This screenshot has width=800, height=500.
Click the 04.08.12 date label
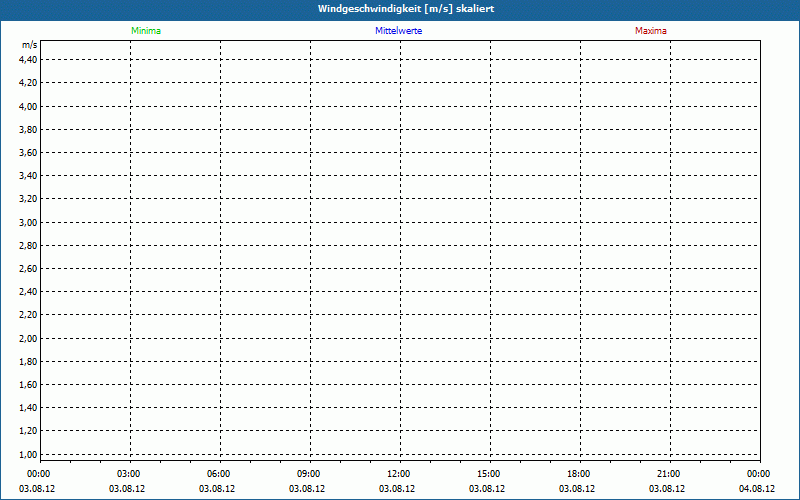click(x=759, y=489)
